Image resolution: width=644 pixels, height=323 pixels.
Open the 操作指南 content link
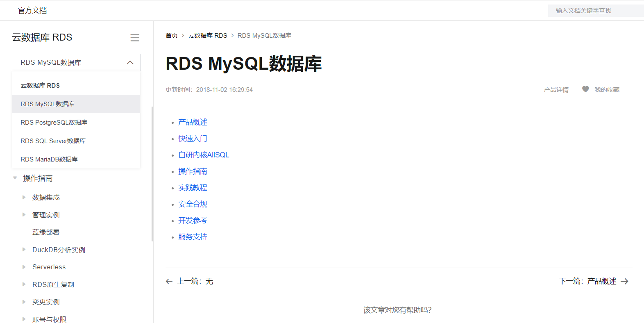point(193,171)
